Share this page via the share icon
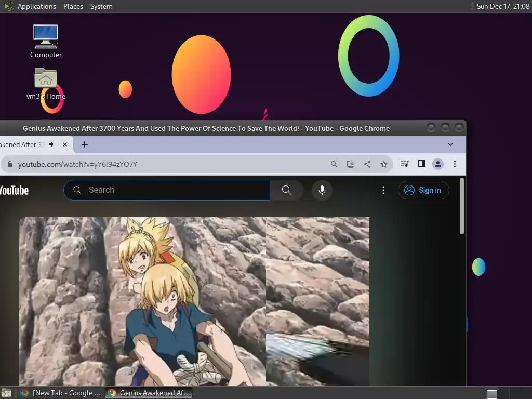Screen dimensions: 532x399 367,164
